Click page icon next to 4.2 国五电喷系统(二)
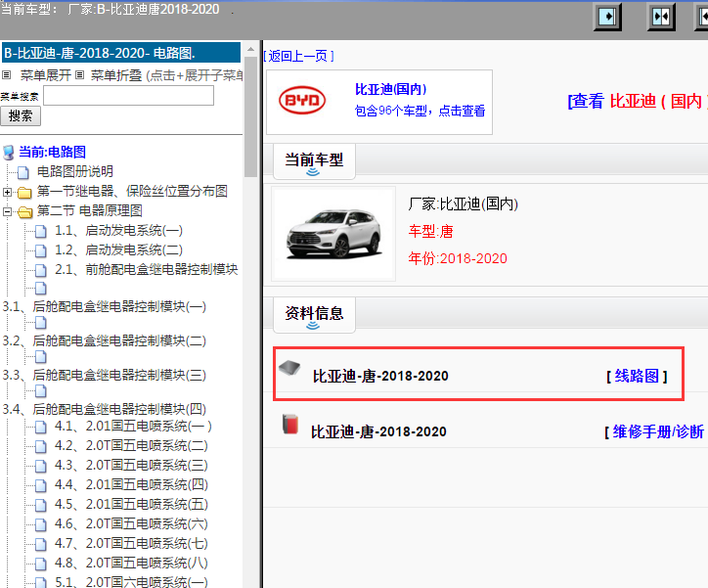 coord(41,447)
